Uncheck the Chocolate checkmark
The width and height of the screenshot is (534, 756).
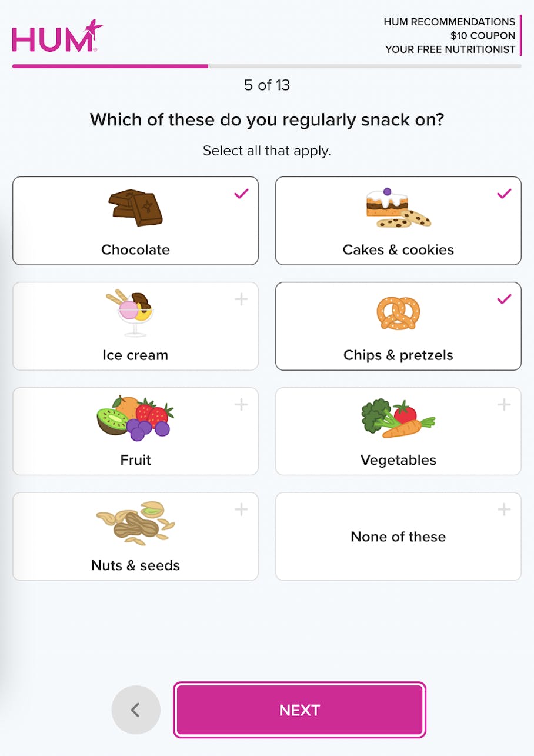[241, 194]
